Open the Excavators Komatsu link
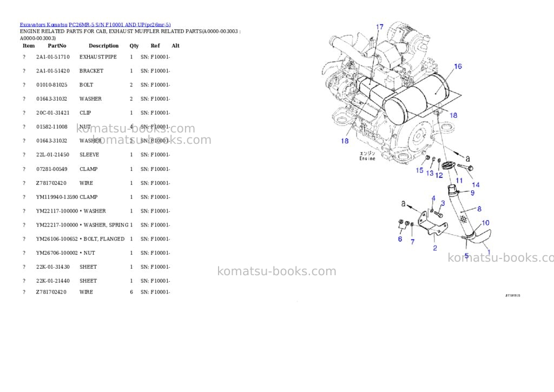 point(43,25)
